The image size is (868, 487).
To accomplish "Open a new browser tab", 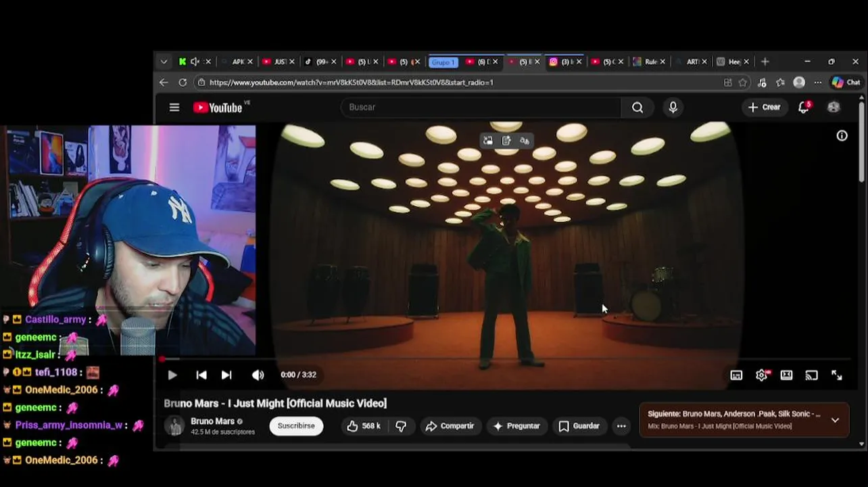I will tap(765, 62).
